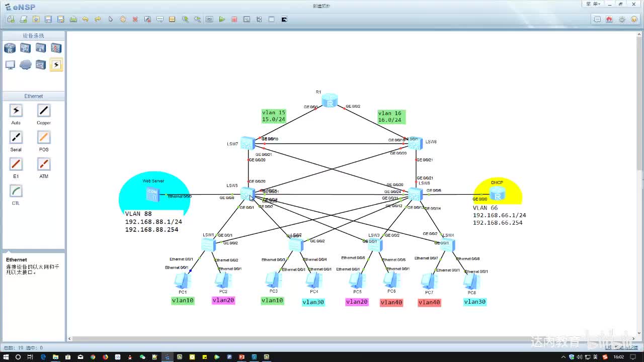Open the data capture tool
644x362 pixels.
(x=247, y=19)
